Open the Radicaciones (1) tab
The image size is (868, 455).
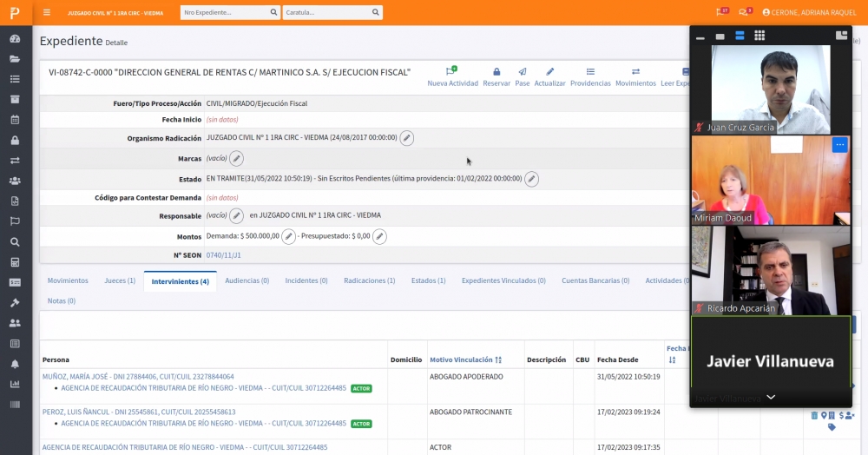click(369, 280)
